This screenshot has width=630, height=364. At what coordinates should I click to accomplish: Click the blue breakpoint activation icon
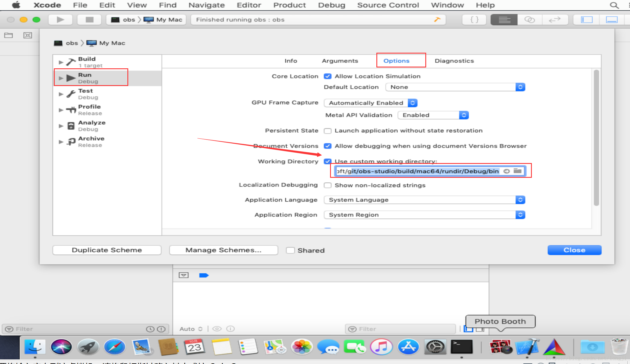pos(204,275)
